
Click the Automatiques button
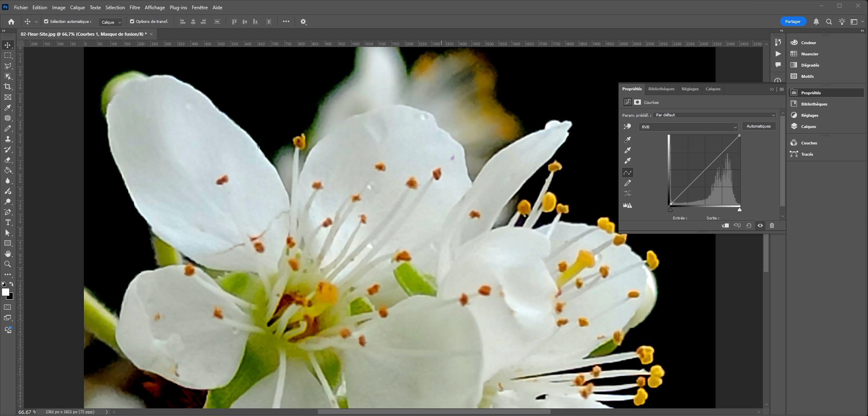758,126
